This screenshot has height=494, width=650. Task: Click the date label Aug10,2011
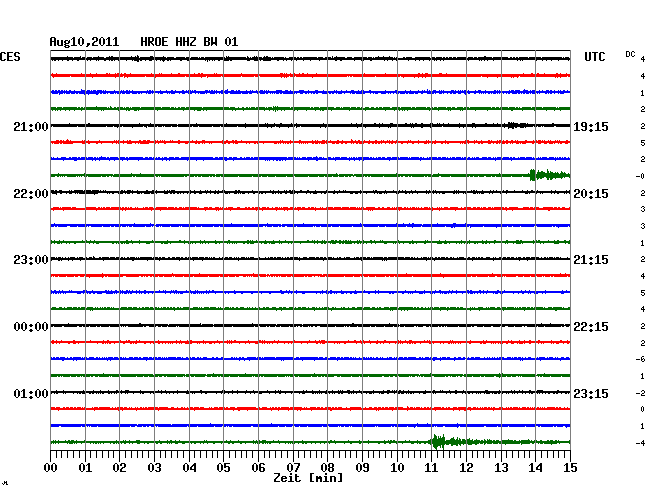[84, 42]
